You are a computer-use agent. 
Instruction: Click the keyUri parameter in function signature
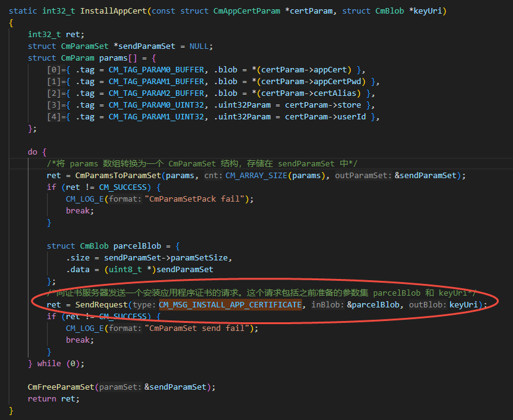pos(427,11)
